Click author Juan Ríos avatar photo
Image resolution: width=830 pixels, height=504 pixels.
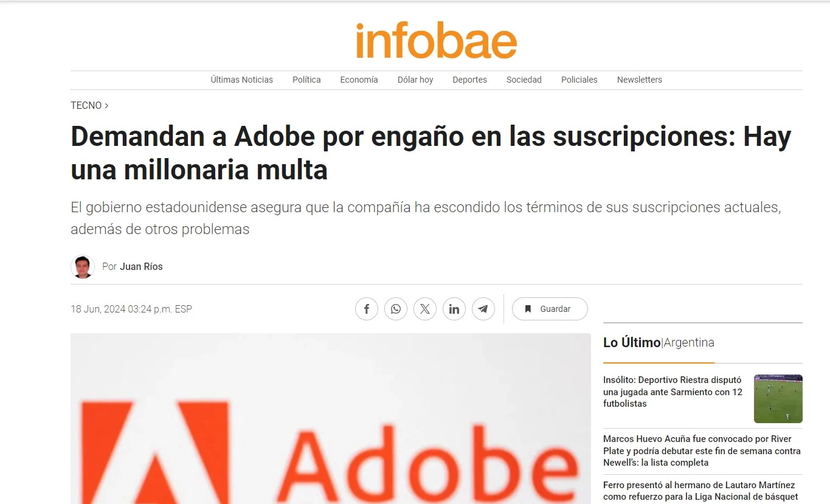click(x=83, y=266)
